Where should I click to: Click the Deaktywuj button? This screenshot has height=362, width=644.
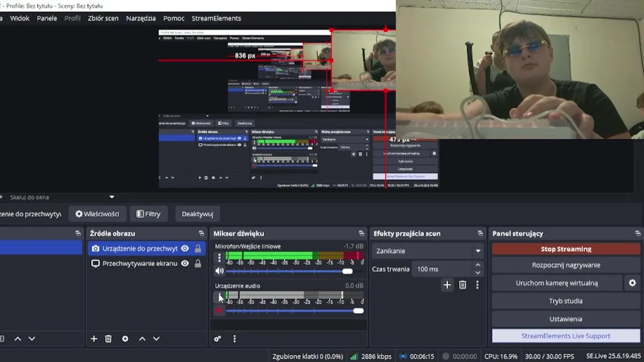click(197, 214)
